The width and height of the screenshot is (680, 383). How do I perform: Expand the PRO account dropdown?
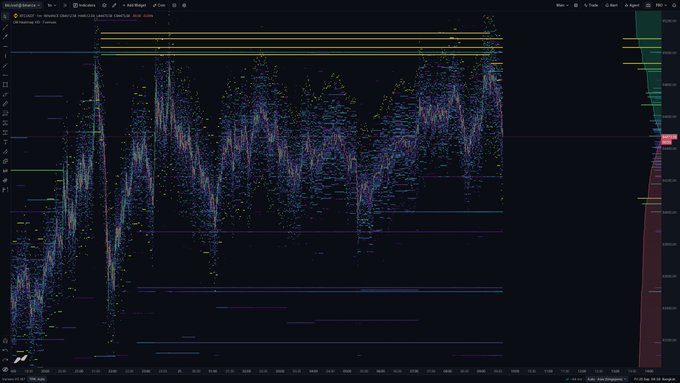click(x=661, y=5)
